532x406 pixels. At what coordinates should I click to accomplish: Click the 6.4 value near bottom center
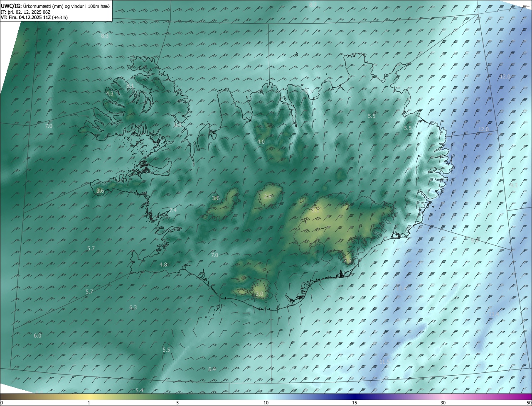pos(212,369)
